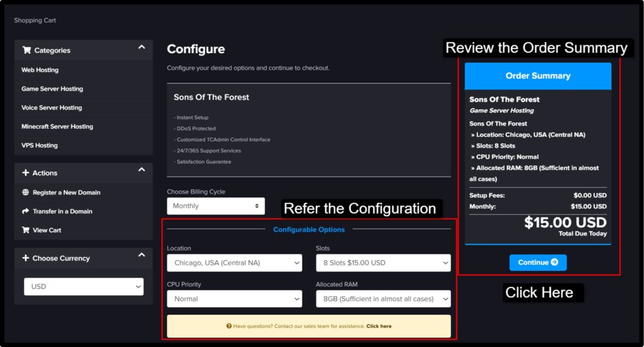Follow the 'Click here' sales team link
This screenshot has height=347, width=644.
379,326
